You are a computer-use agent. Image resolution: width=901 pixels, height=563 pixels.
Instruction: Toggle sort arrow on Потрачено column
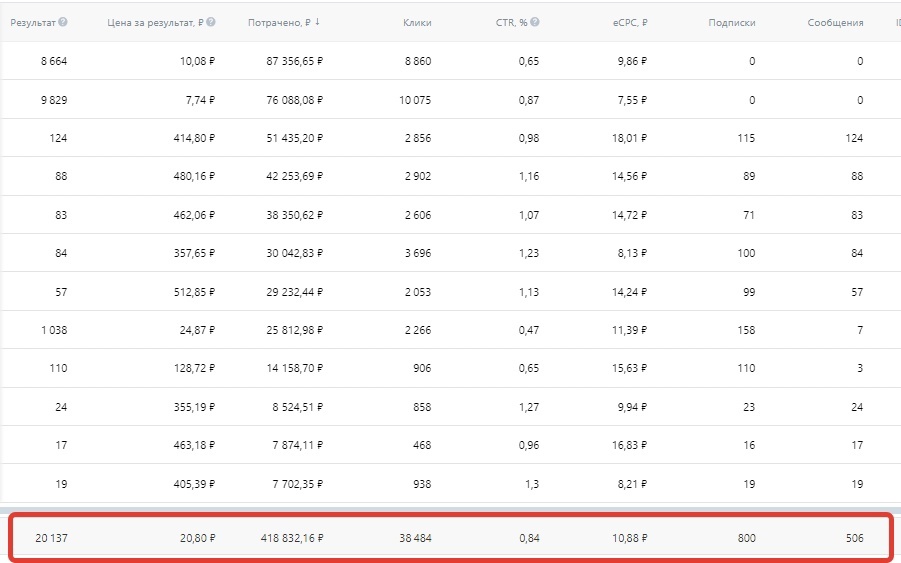click(x=317, y=22)
